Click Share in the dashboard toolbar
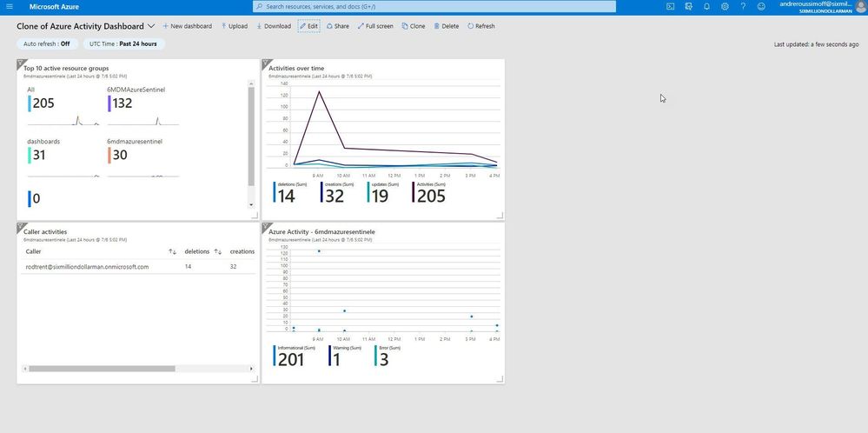 click(338, 26)
